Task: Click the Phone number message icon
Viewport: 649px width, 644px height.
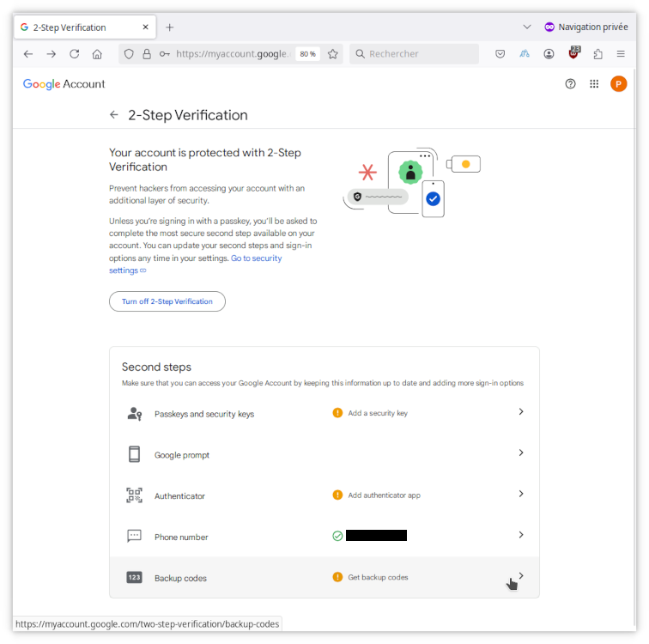Action: pyautogui.click(x=134, y=536)
